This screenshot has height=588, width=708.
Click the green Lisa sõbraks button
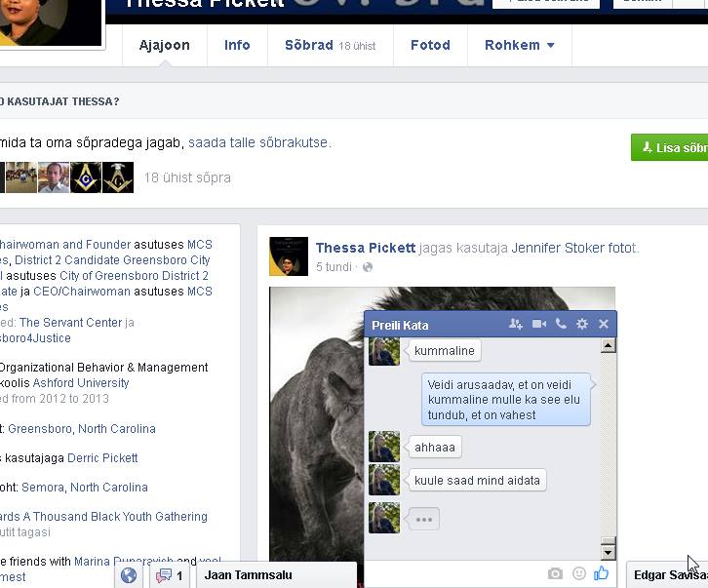coord(669,147)
